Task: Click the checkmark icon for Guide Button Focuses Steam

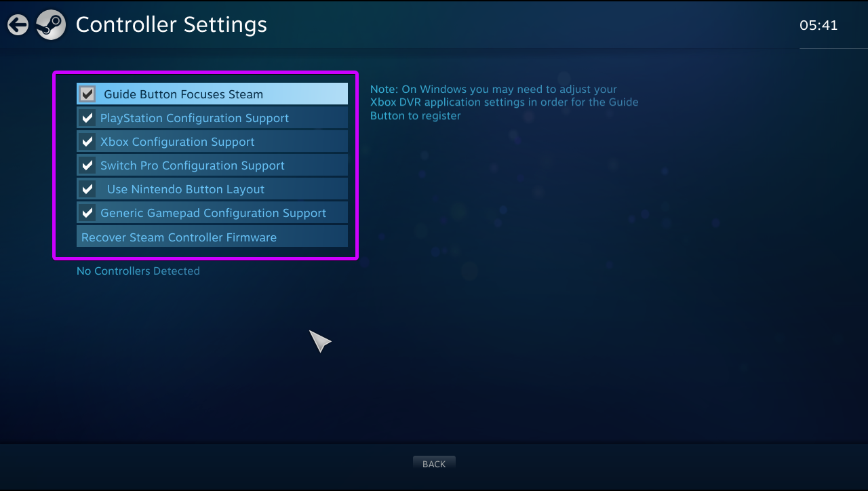Action: click(87, 94)
